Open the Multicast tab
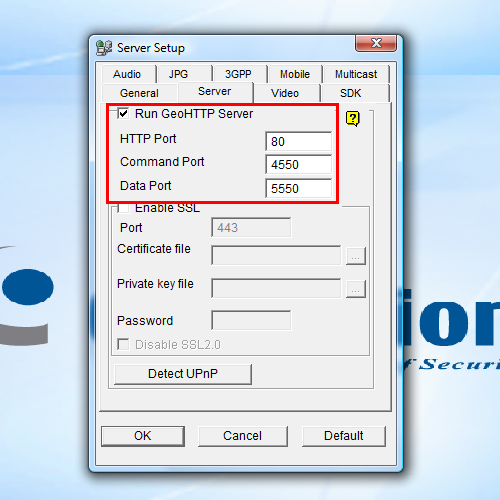This screenshot has width=500, height=500. (356, 74)
